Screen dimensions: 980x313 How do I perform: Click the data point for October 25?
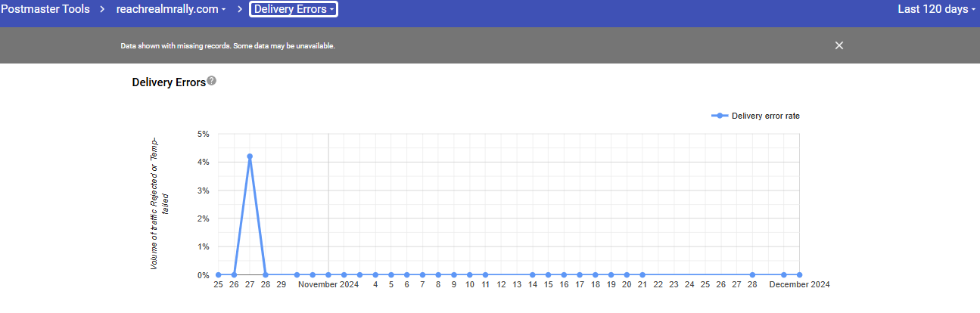tap(218, 275)
